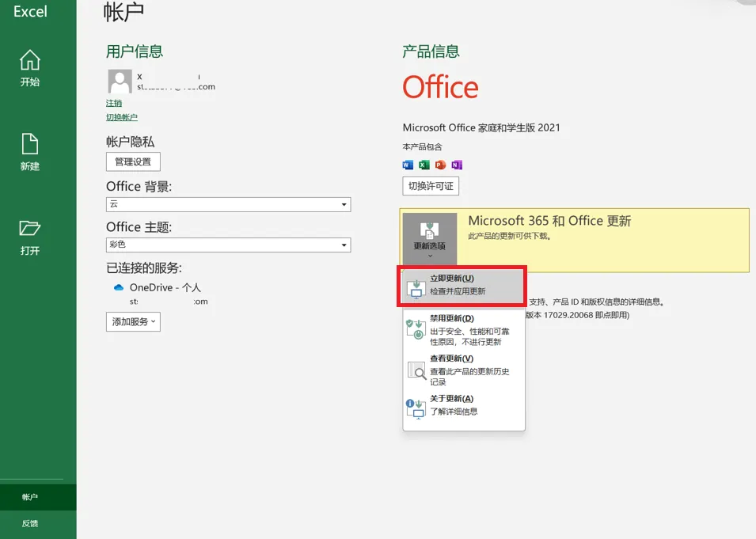Click the Open (打开) folder icon
The image size is (756, 539).
point(30,228)
